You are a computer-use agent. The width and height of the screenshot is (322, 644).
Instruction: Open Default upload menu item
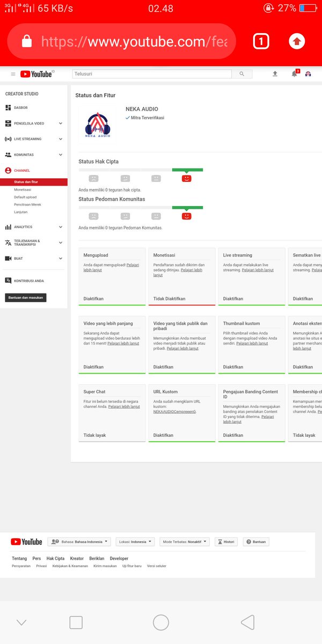pyautogui.click(x=25, y=197)
